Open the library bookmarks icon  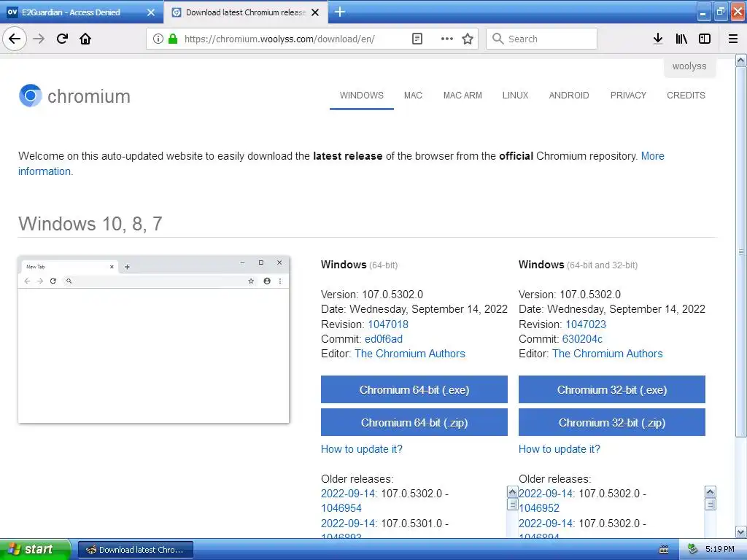[x=681, y=39]
